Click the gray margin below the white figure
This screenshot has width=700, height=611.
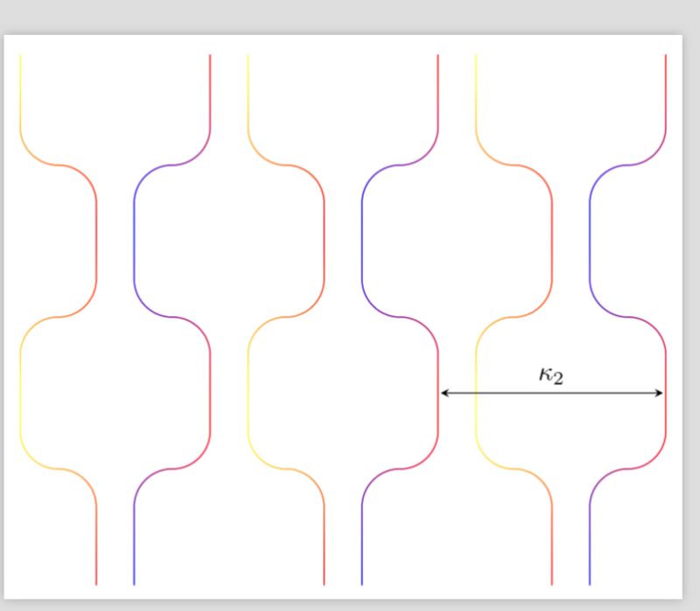click(x=350, y=604)
